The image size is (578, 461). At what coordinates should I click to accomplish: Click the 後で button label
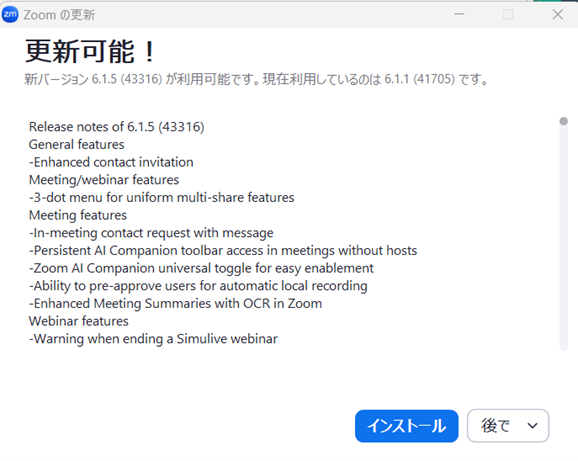[495, 426]
